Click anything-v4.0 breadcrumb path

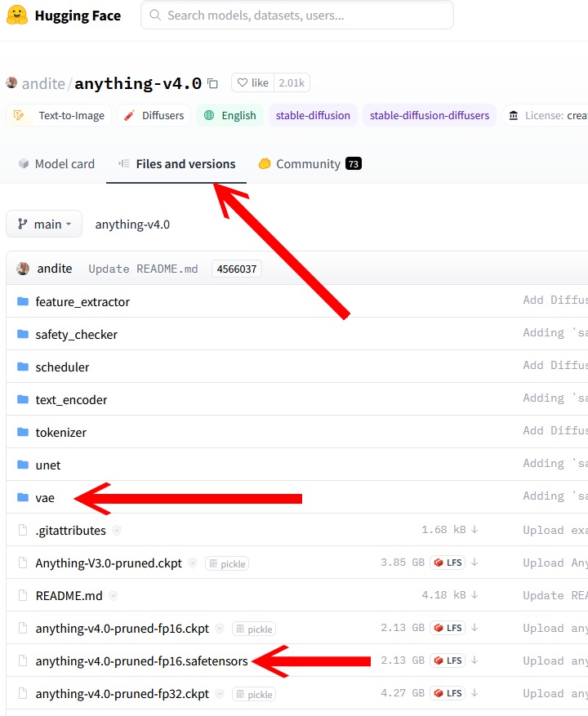pos(132,225)
